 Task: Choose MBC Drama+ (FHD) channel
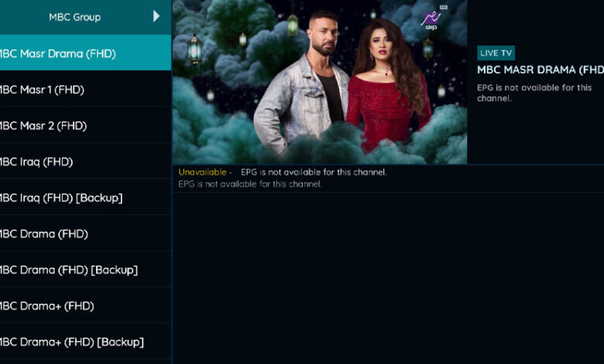click(x=85, y=306)
